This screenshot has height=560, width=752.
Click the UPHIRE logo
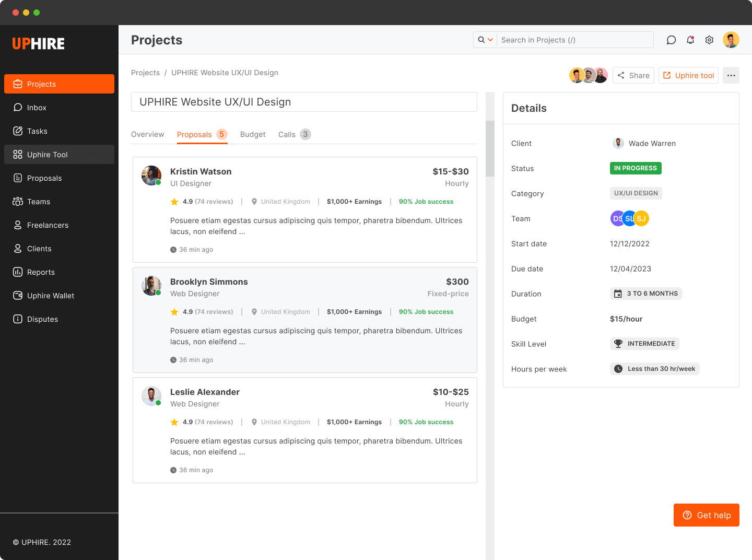tap(39, 44)
